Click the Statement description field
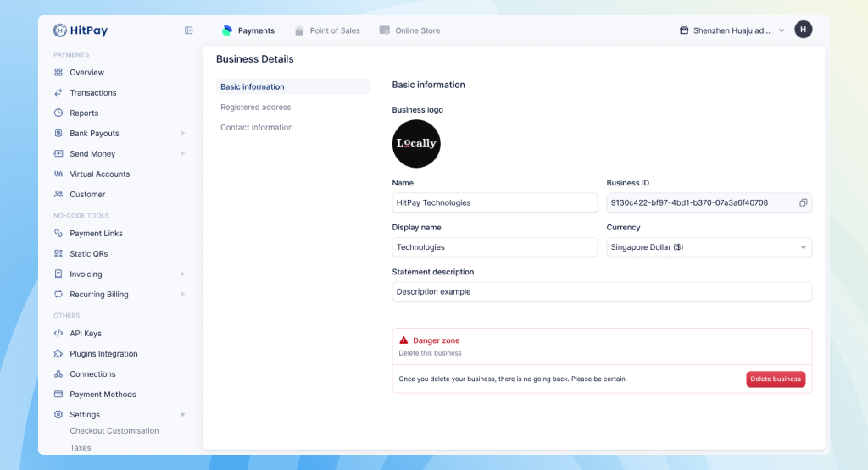The height and width of the screenshot is (470, 868). coord(603,292)
